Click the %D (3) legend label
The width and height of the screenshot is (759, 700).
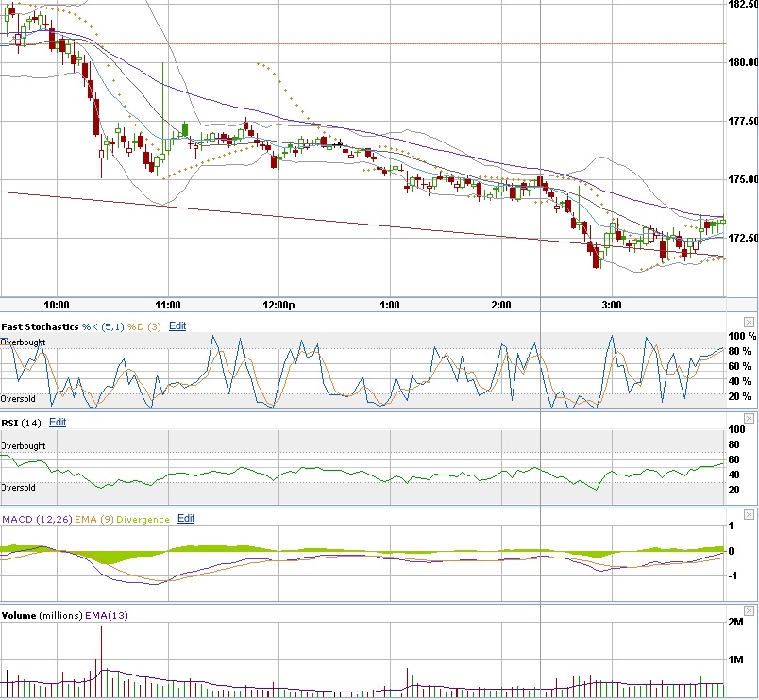click(143, 327)
